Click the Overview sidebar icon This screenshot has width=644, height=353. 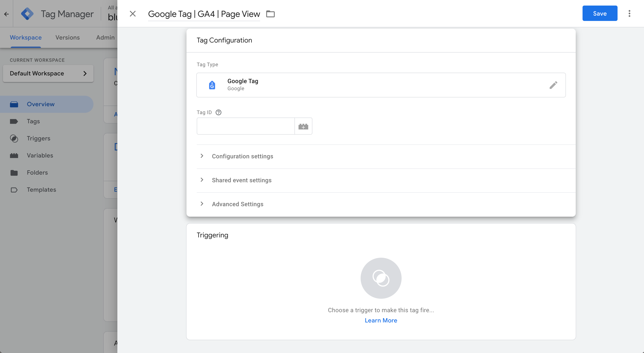pyautogui.click(x=14, y=104)
